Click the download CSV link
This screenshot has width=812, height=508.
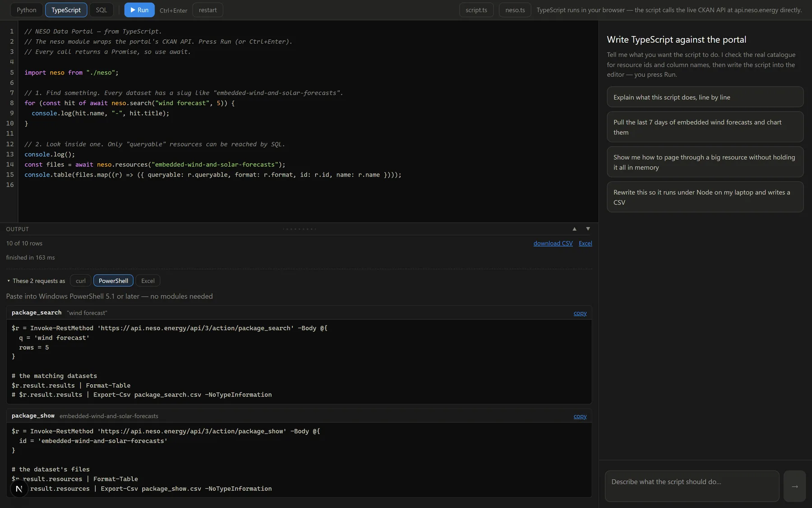(553, 243)
